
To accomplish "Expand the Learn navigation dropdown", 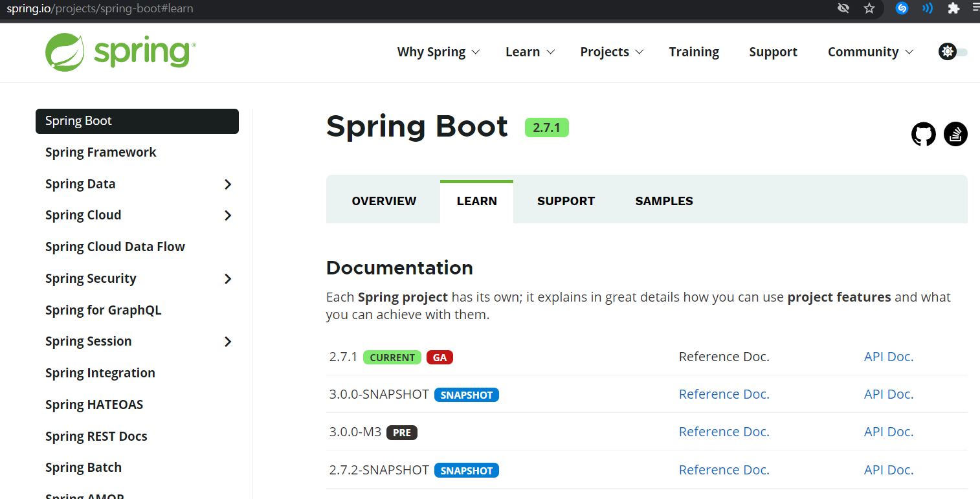I will click(x=530, y=52).
